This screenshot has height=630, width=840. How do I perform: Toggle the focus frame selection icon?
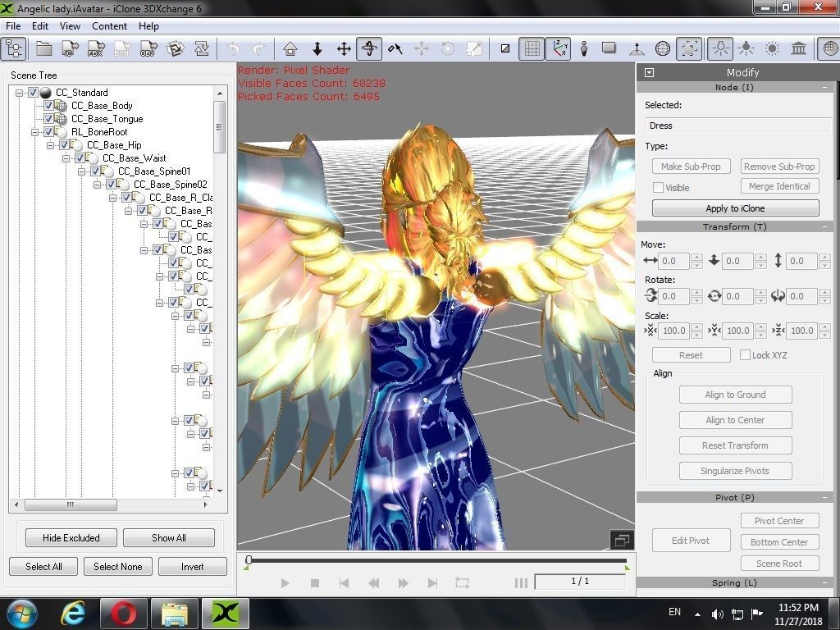689,48
